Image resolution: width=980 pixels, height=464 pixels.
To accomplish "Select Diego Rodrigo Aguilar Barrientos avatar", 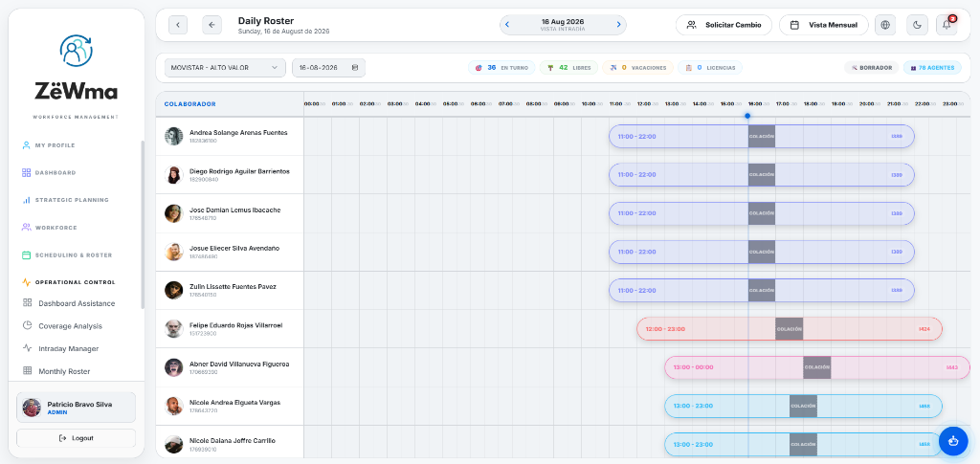I will tap(174, 175).
